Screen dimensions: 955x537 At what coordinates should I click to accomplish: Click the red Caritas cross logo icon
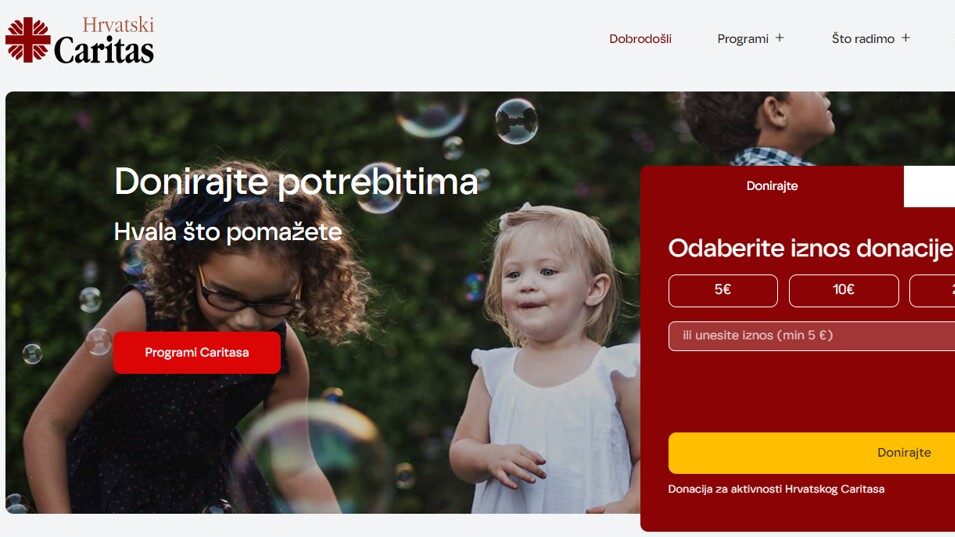(x=28, y=40)
